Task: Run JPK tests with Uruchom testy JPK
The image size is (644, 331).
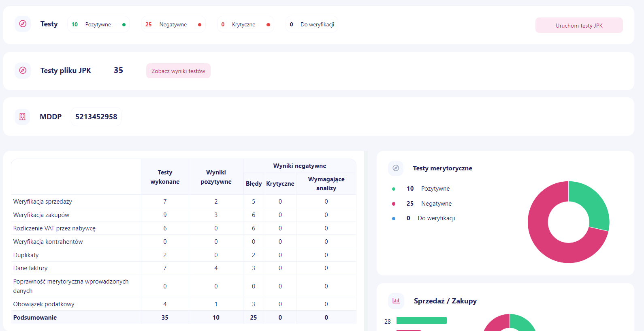Action: tap(579, 25)
